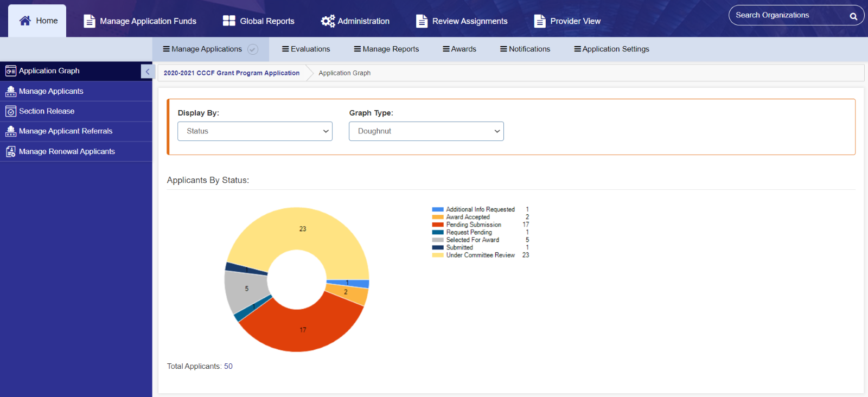The width and height of the screenshot is (868, 397).
Task: Click the Global Reports grid icon
Action: pyautogui.click(x=229, y=21)
